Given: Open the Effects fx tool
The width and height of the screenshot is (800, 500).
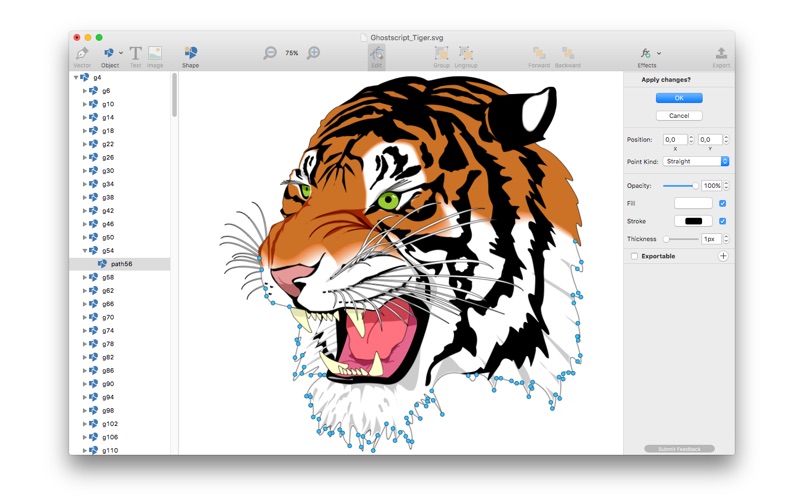Looking at the screenshot, I should 645,53.
